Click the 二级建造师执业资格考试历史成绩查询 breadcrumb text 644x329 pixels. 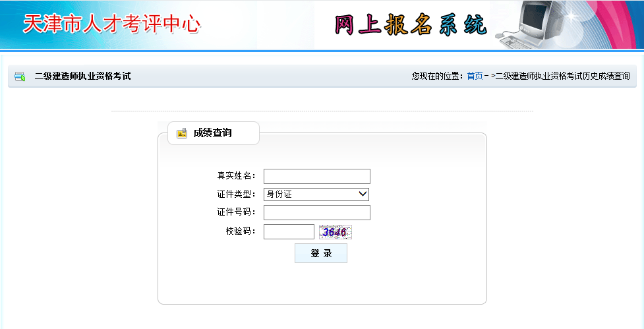point(562,76)
